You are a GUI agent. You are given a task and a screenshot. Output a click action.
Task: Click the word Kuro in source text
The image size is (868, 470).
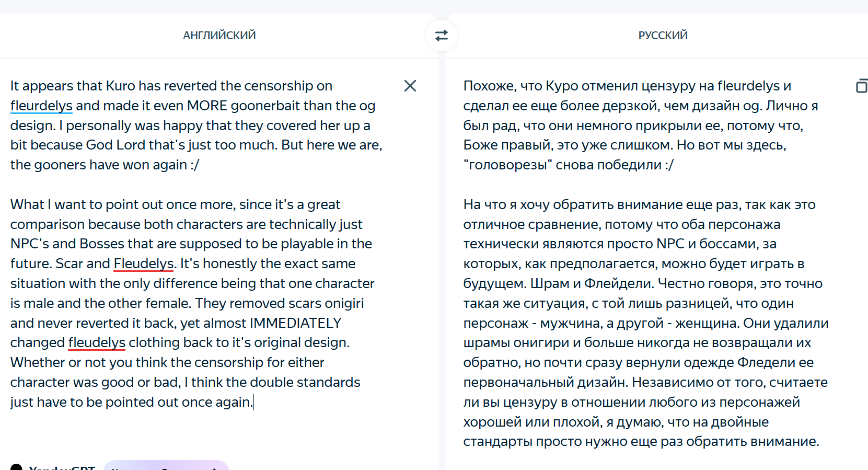click(x=121, y=86)
